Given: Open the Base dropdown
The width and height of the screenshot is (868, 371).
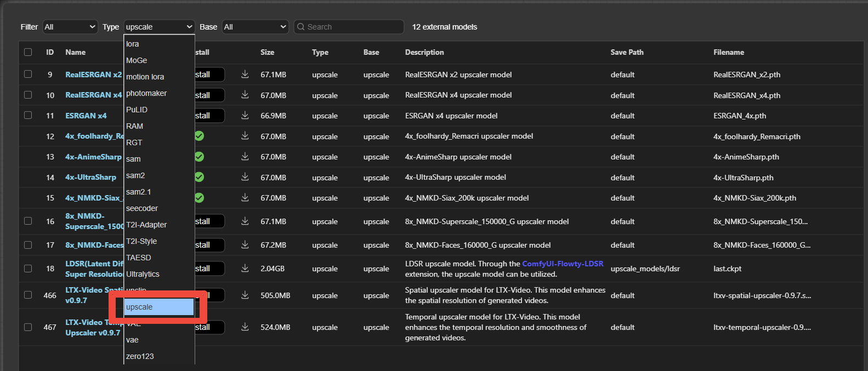Looking at the screenshot, I should 255,27.
